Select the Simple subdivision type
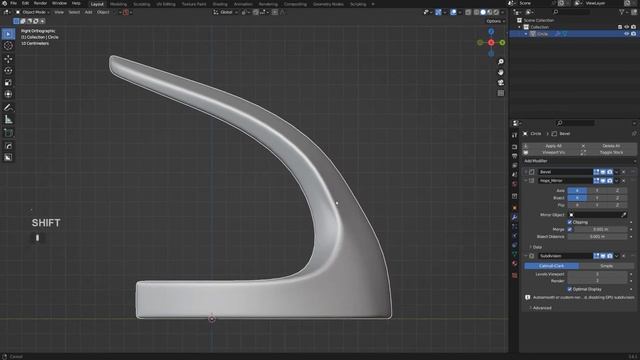Image resolution: width=640 pixels, height=360 pixels. coord(607,266)
